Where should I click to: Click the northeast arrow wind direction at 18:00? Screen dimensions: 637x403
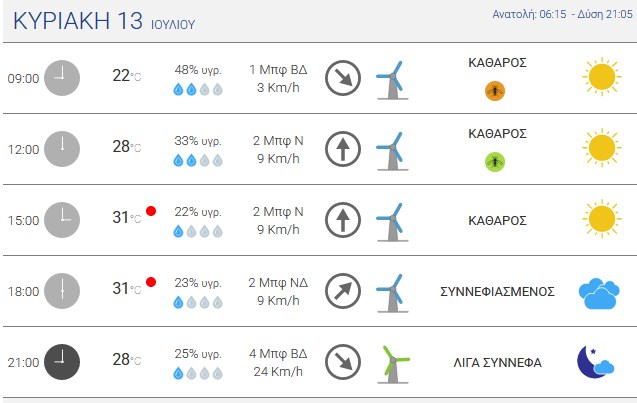[343, 291]
